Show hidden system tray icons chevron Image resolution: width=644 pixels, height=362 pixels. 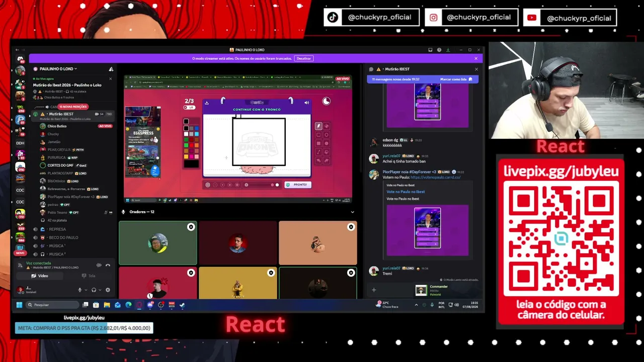coord(416,305)
